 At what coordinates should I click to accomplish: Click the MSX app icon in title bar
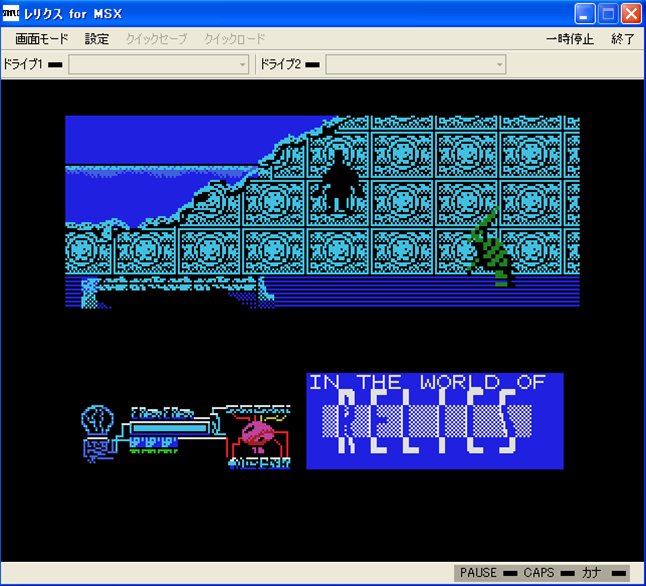10,14
